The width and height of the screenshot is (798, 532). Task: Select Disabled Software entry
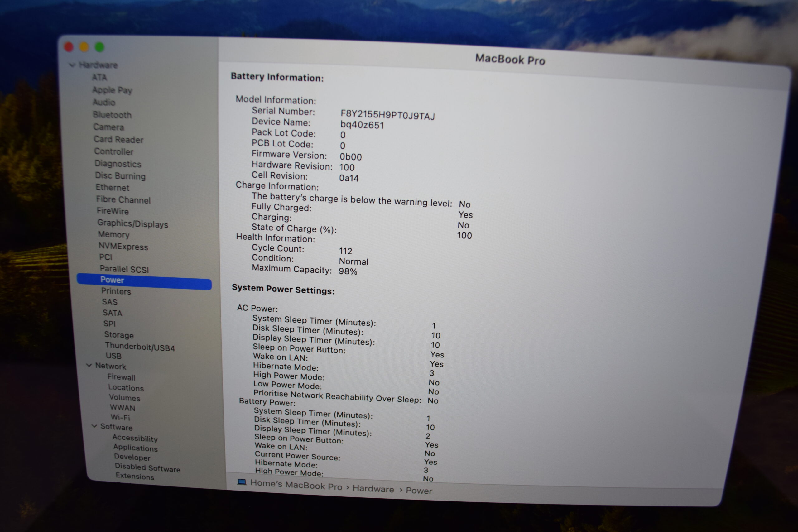click(x=147, y=467)
